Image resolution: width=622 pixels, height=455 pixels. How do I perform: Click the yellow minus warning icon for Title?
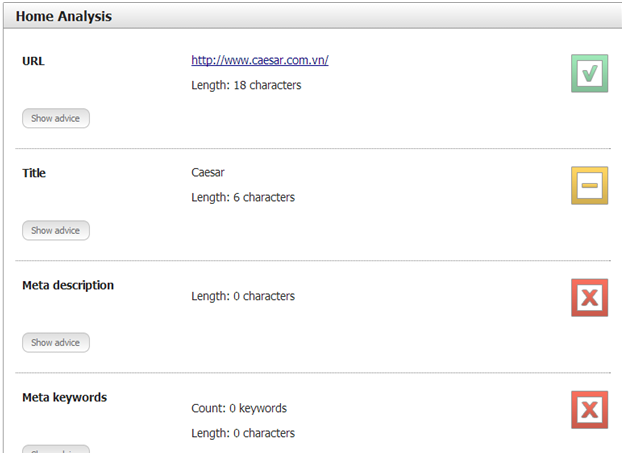click(x=589, y=185)
